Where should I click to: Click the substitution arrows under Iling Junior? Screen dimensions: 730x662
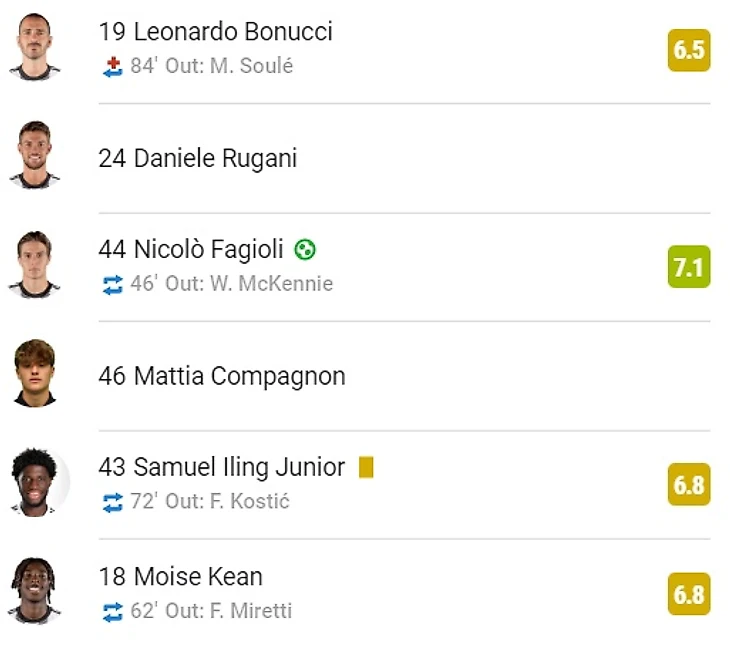pos(112,502)
